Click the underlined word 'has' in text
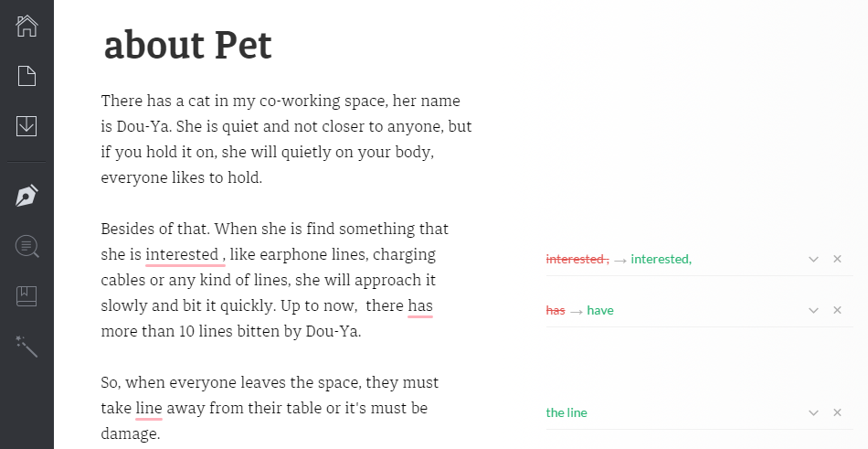 420,305
